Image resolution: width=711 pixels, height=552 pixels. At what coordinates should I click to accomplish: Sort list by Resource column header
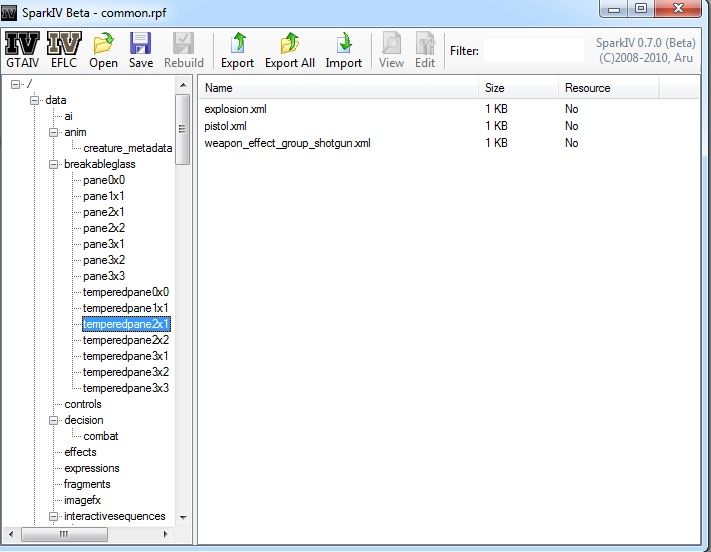609,88
